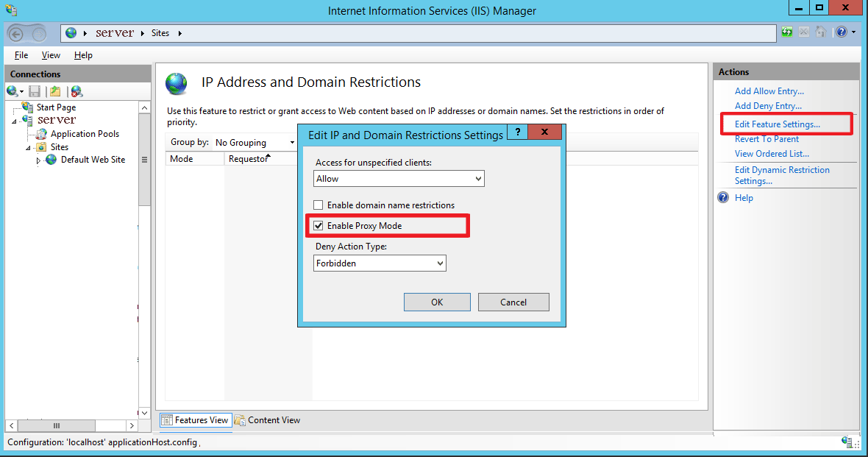Viewport: 868px width, 457px height.
Task: Select Start Page in connections tree
Action: point(56,107)
